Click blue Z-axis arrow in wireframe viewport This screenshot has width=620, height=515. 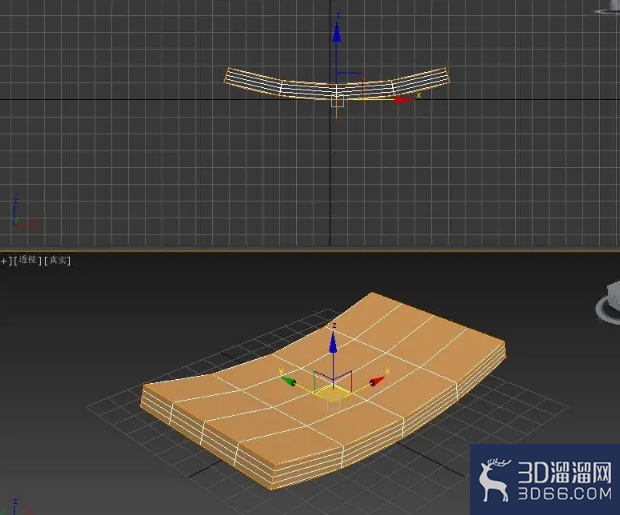(336, 32)
